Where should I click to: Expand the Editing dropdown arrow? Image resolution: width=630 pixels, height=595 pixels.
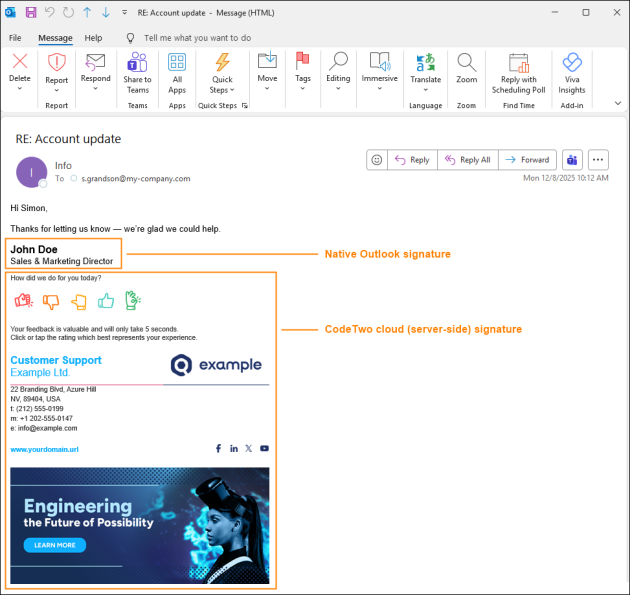[338, 88]
